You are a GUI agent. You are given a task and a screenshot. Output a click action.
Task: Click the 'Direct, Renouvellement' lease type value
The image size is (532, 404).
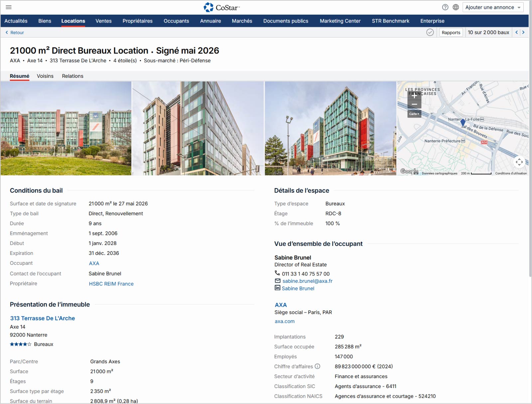116,214
